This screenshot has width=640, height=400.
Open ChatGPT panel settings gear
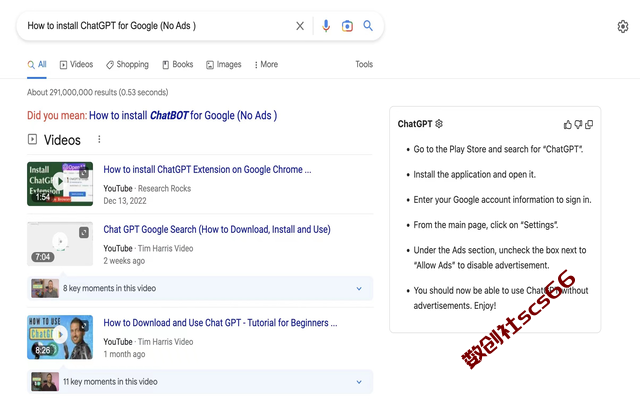pyautogui.click(x=439, y=124)
